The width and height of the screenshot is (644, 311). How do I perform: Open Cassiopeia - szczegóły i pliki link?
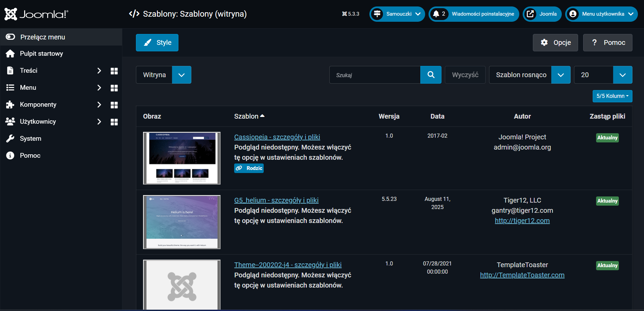coord(277,137)
